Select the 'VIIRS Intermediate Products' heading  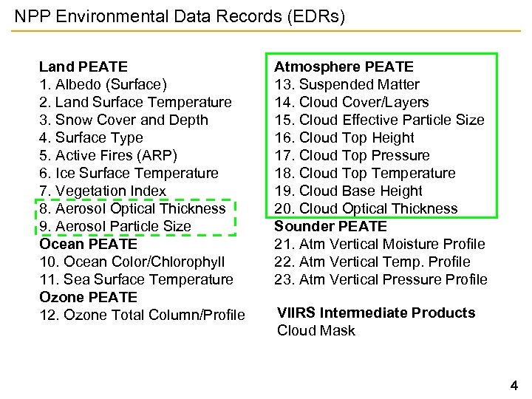(x=376, y=313)
